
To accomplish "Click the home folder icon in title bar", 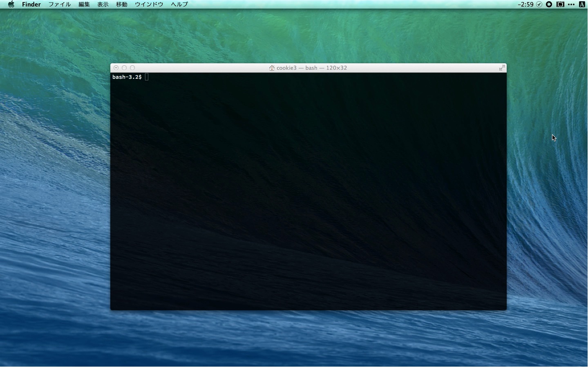I will 272,68.
